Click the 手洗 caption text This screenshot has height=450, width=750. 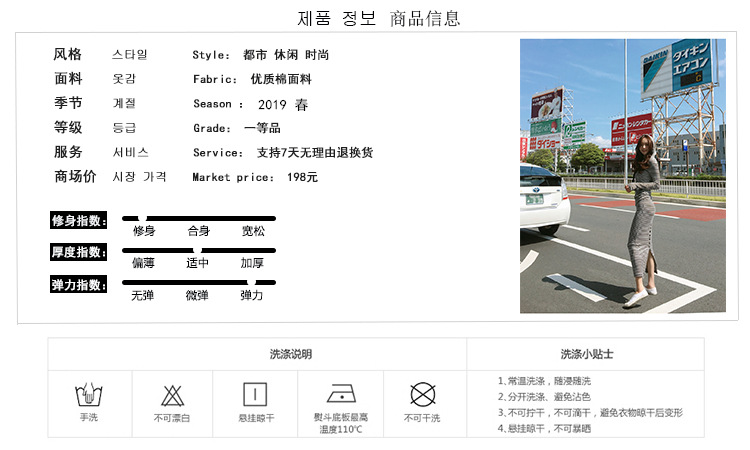point(88,417)
